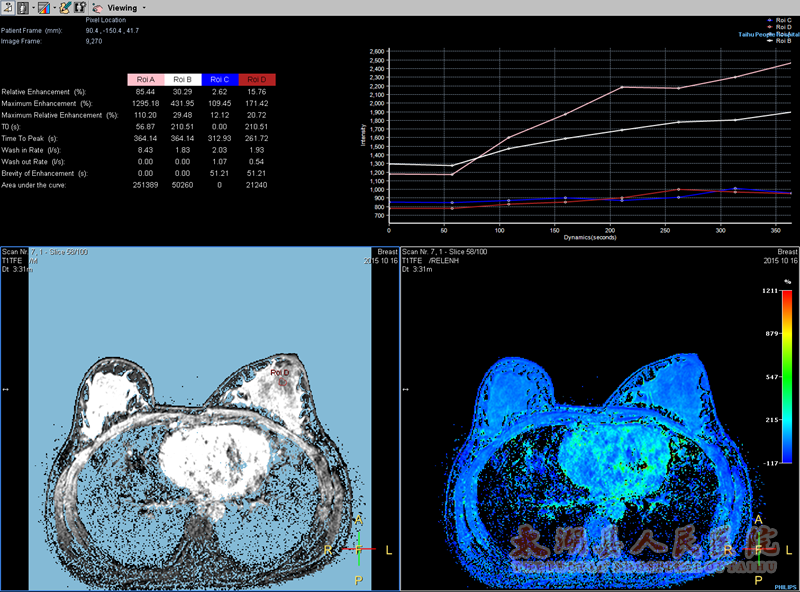Select the ROI drawing pencil icon
The image size is (800, 592).
pos(65,7)
